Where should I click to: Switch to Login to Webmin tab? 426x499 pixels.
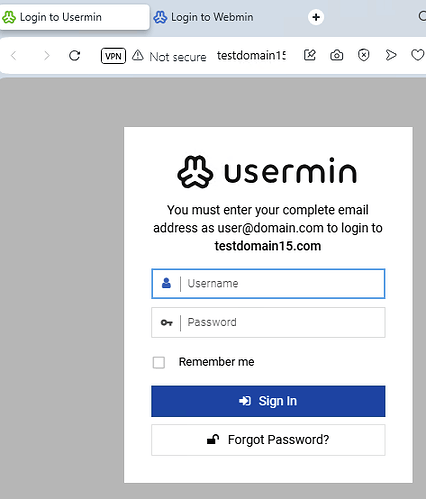click(203, 17)
